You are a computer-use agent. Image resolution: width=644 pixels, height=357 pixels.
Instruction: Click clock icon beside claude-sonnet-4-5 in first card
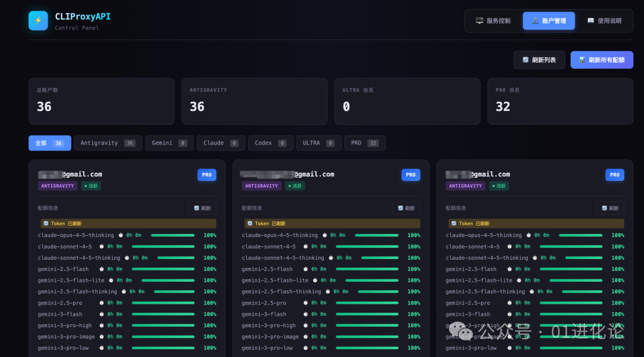[102, 247]
